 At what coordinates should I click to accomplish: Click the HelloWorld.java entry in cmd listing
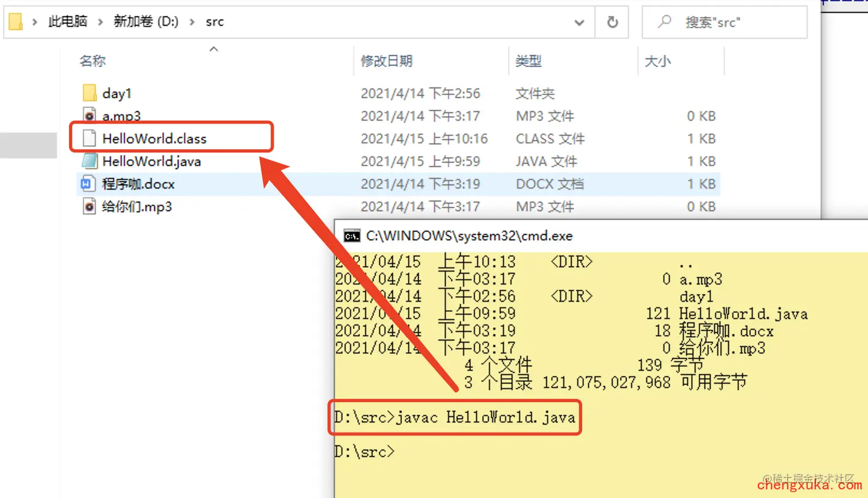click(x=743, y=314)
